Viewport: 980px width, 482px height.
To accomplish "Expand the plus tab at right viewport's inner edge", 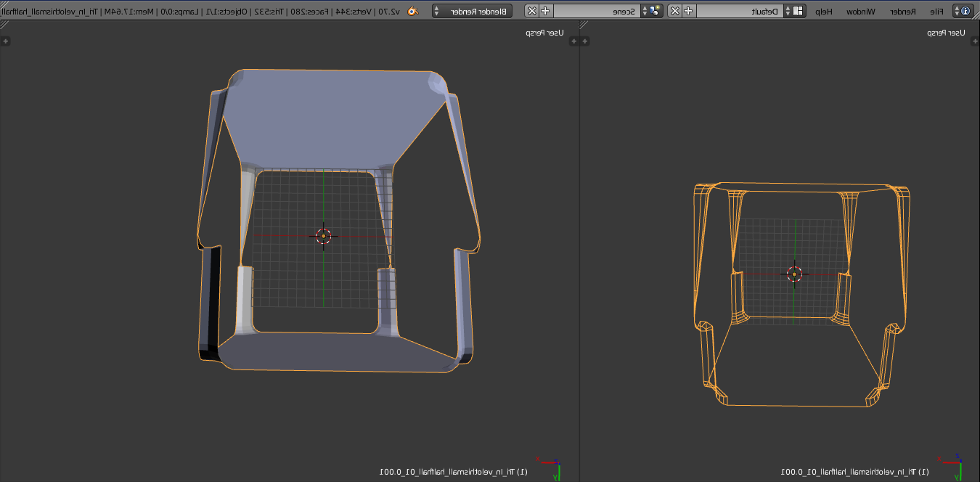I will (x=585, y=41).
